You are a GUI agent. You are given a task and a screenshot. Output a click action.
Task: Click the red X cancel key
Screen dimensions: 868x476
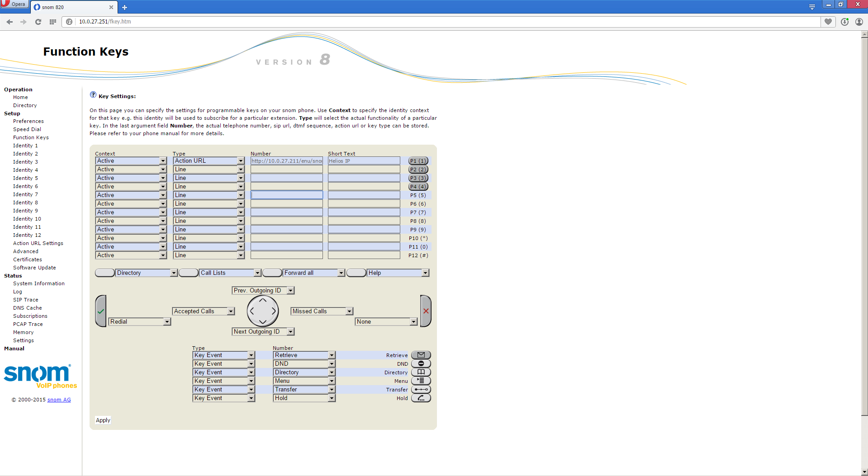coord(426,311)
